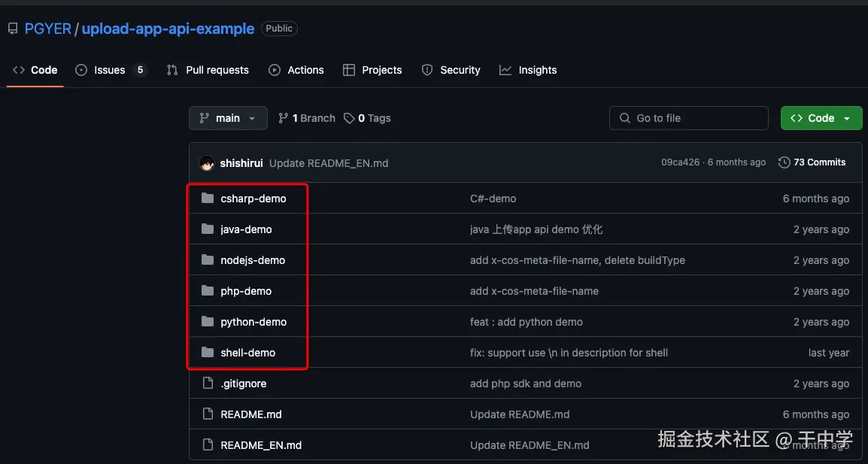Open the upload-app-api-example repository link
Screen dimensions: 868x464
click(x=168, y=29)
